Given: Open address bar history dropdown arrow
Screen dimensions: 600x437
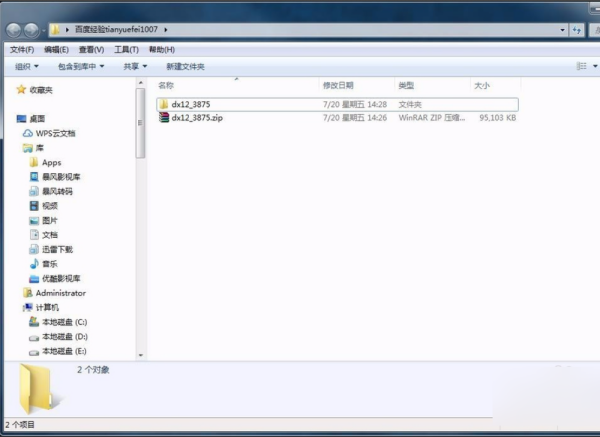Looking at the screenshot, I should (562, 30).
